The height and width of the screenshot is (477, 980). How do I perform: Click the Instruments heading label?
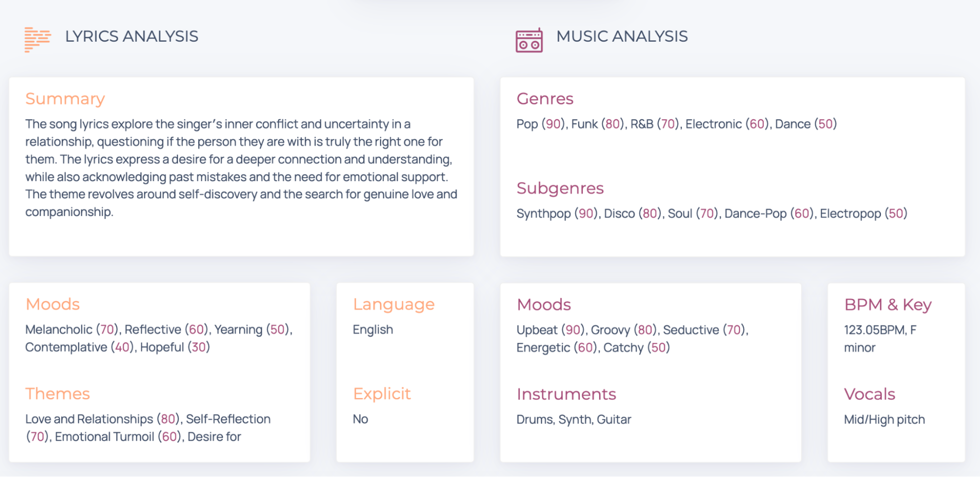click(567, 394)
